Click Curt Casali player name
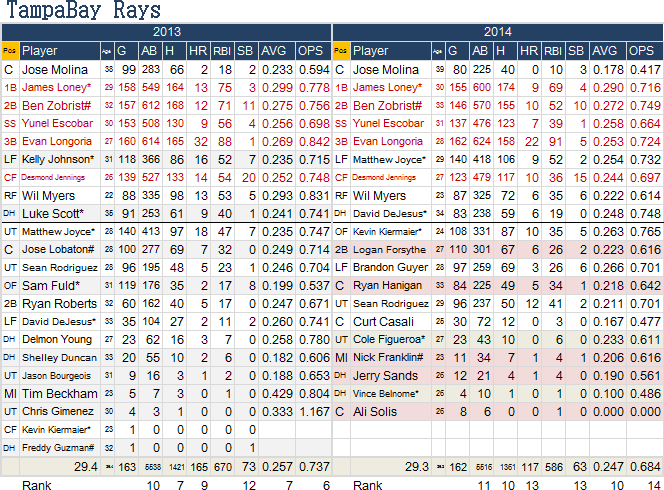664x490 pixels. pyautogui.click(x=383, y=322)
